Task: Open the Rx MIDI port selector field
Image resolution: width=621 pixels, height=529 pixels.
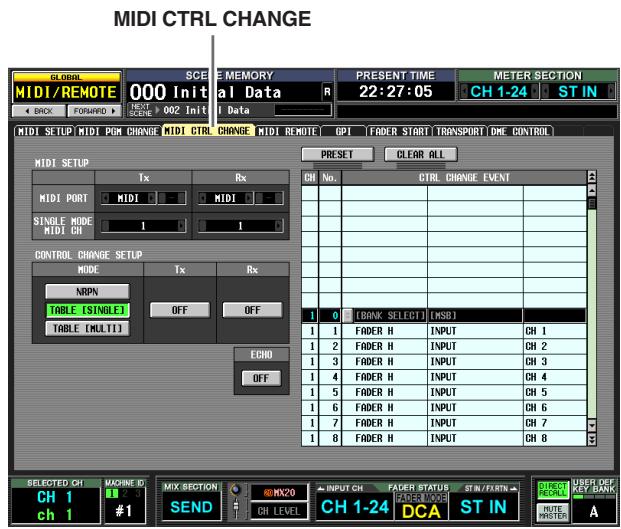Action: point(225,198)
